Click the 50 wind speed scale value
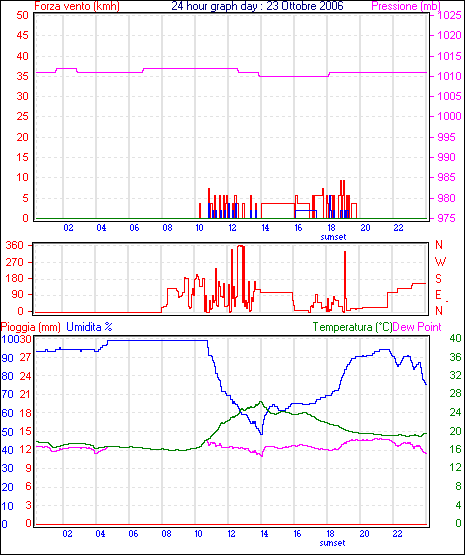465x556 pixels. tap(22, 15)
